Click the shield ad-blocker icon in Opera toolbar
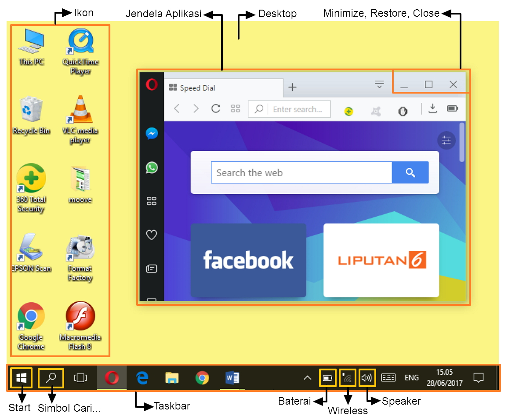The image size is (508, 420). tap(403, 112)
